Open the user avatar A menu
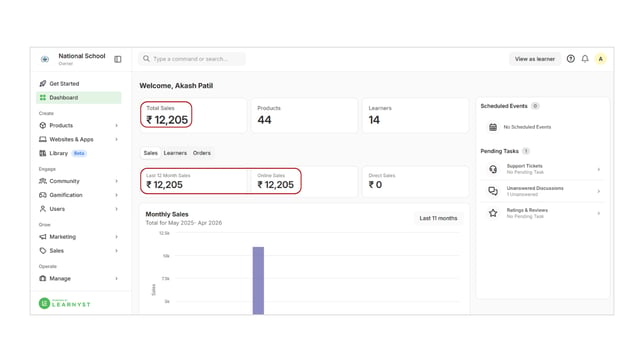Viewport: 644px width, 362px height. click(x=600, y=59)
